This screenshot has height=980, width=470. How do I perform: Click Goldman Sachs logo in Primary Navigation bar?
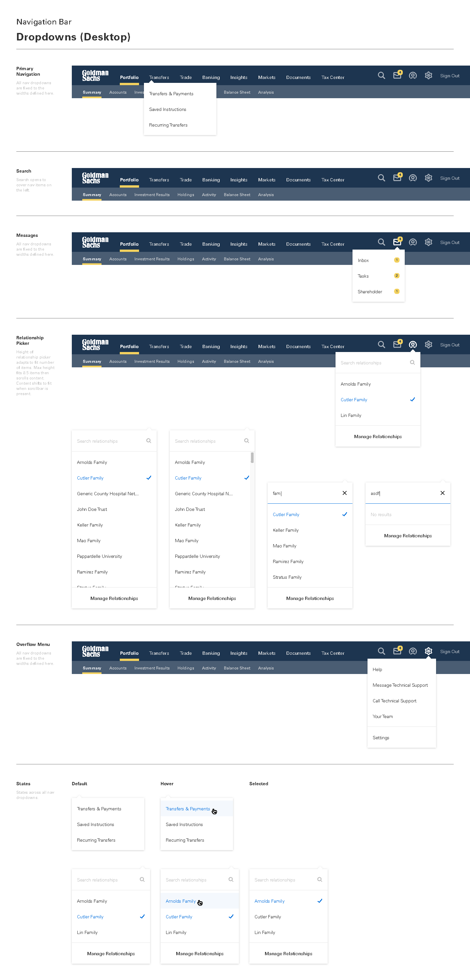95,75
